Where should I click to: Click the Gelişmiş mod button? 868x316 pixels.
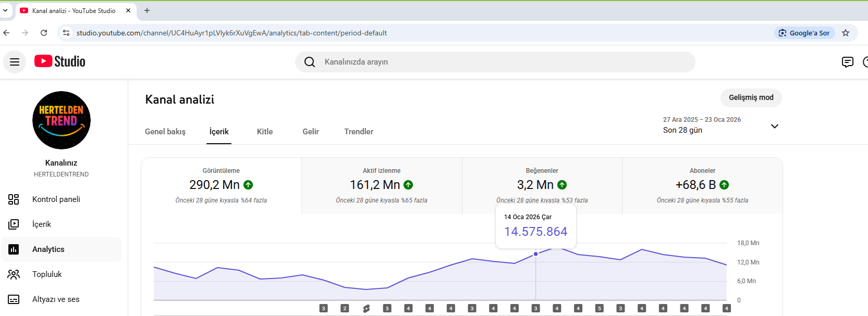[x=751, y=98]
